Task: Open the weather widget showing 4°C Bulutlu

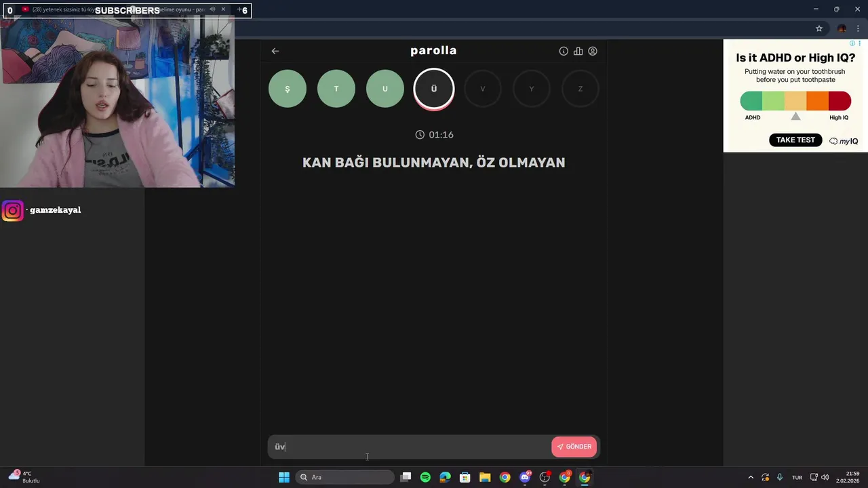Action: point(24,477)
